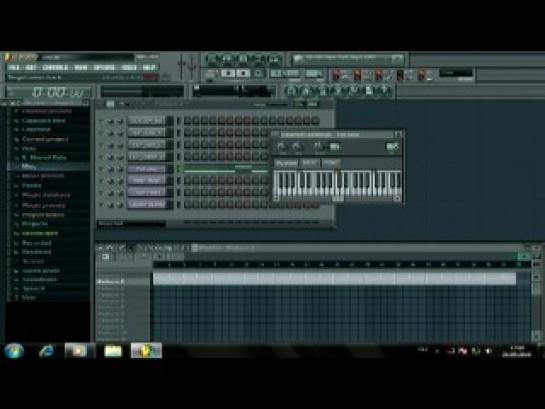Image resolution: width=545 pixels, height=409 pixels.
Task: Click the playlist timeline ruler
Action: tap(342, 265)
